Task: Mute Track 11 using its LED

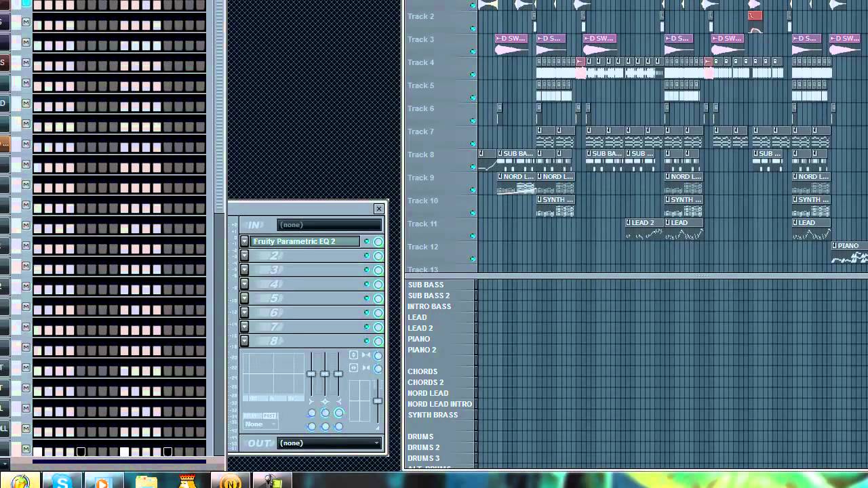Action: [x=473, y=236]
